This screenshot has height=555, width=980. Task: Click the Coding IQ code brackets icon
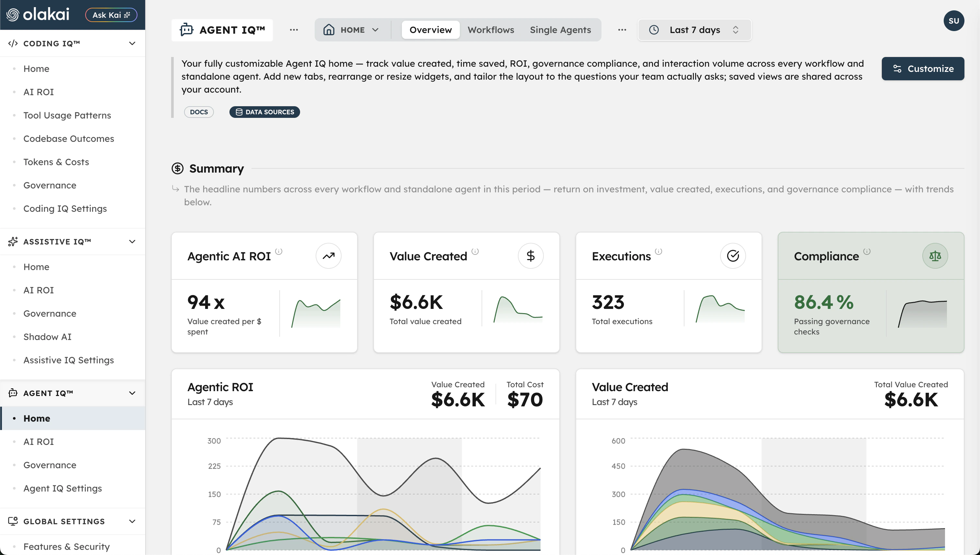[x=13, y=43]
